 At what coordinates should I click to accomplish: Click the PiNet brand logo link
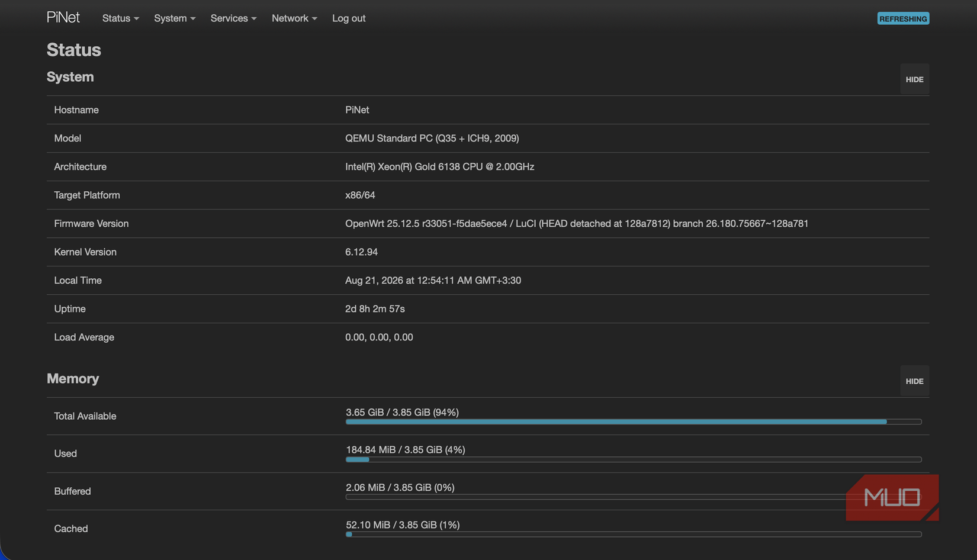click(63, 18)
